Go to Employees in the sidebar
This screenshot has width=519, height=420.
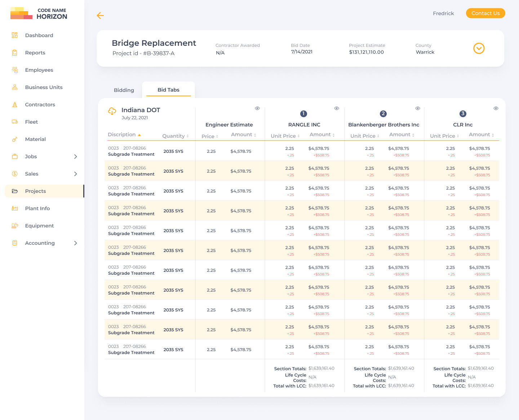coord(39,70)
